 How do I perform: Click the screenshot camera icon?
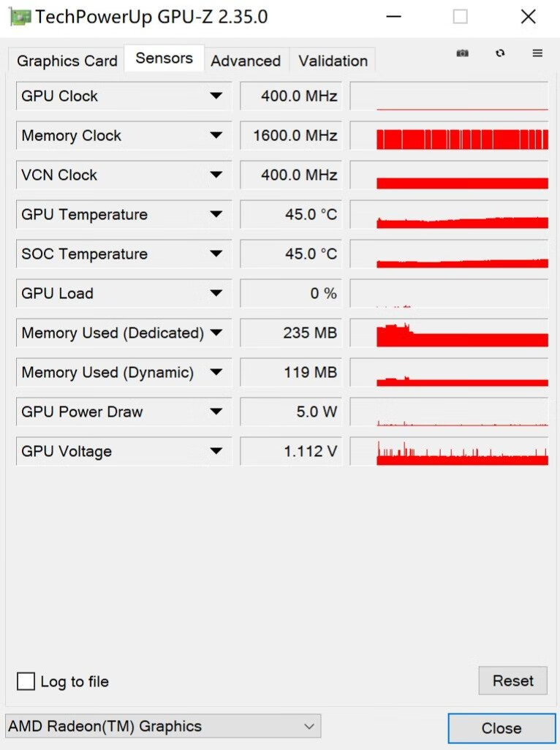(462, 53)
